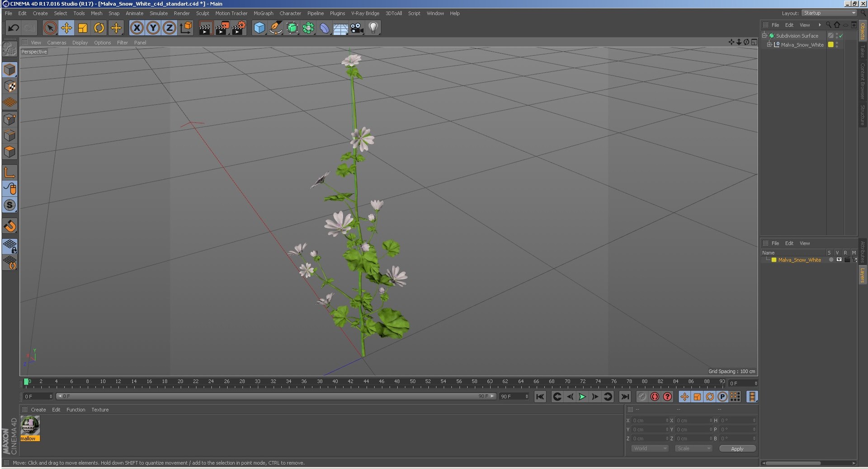
Task: Go to start of animation
Action: [540, 397]
